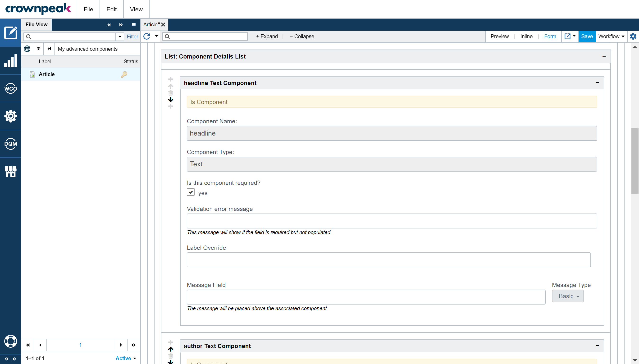Click the File View search field
The height and width of the screenshot is (364, 639).
point(70,37)
